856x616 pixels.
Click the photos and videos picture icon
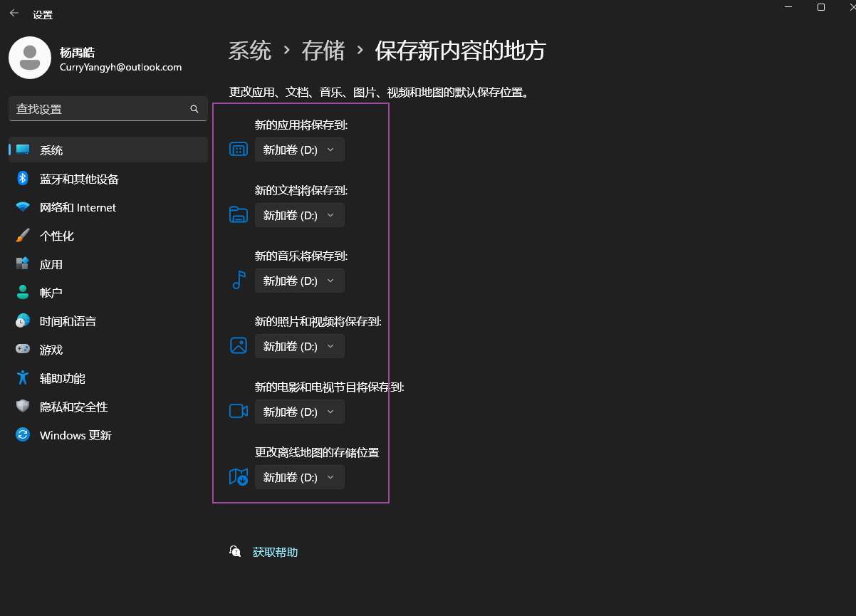239,346
